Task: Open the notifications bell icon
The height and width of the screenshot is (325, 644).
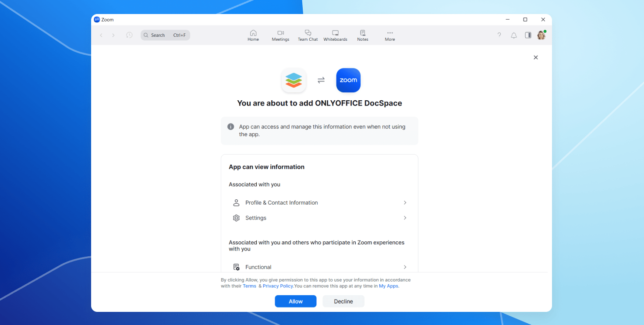Action: click(514, 35)
